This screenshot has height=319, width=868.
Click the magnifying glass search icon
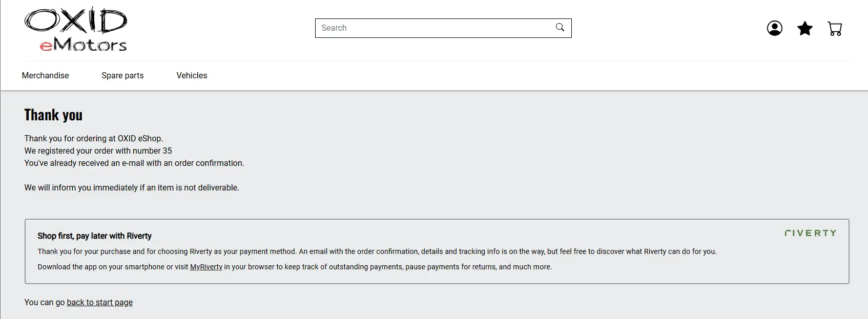click(560, 28)
